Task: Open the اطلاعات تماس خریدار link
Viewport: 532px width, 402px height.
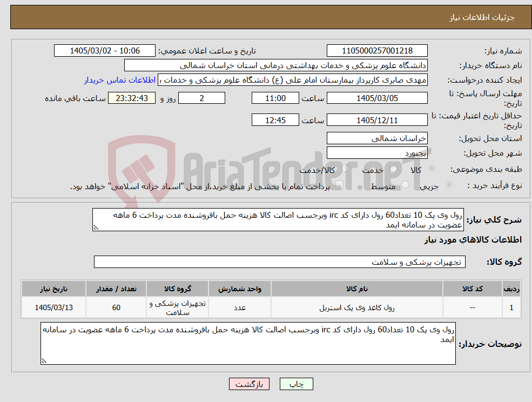Action: click(120, 80)
